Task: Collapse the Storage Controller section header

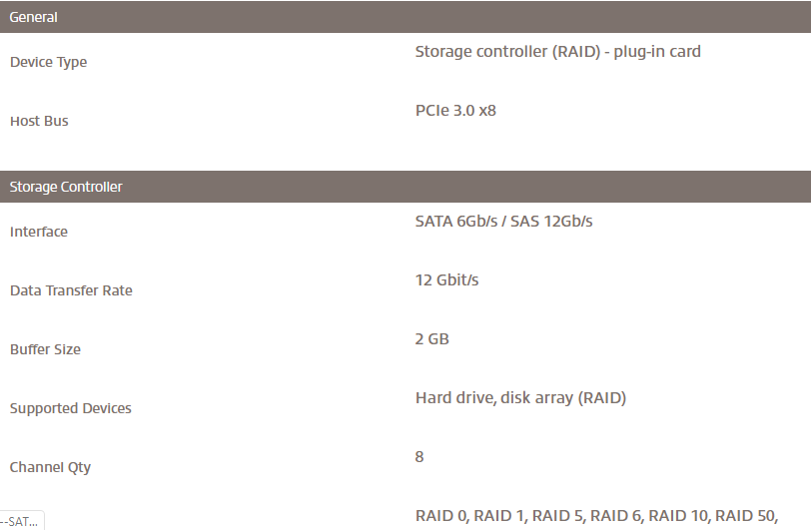Action: pos(66,187)
